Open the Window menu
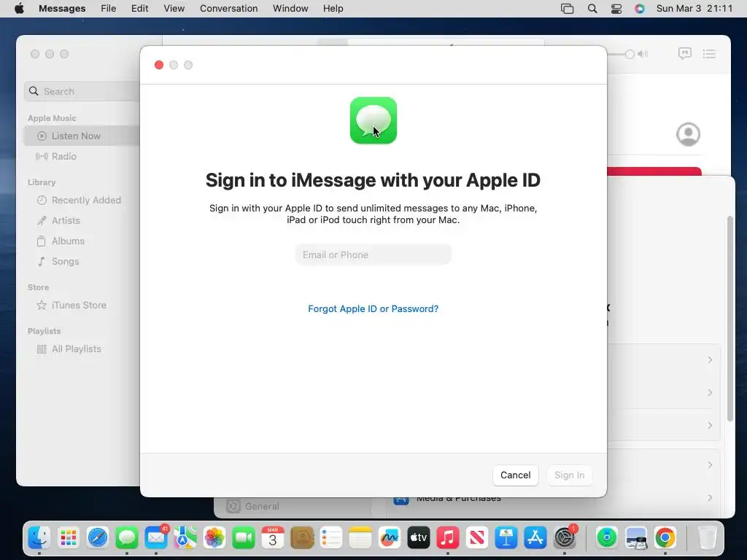747x560 pixels. coord(290,9)
